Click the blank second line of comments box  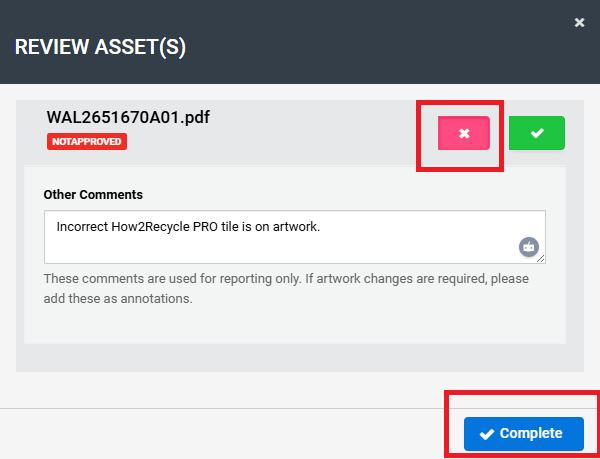pos(250,248)
